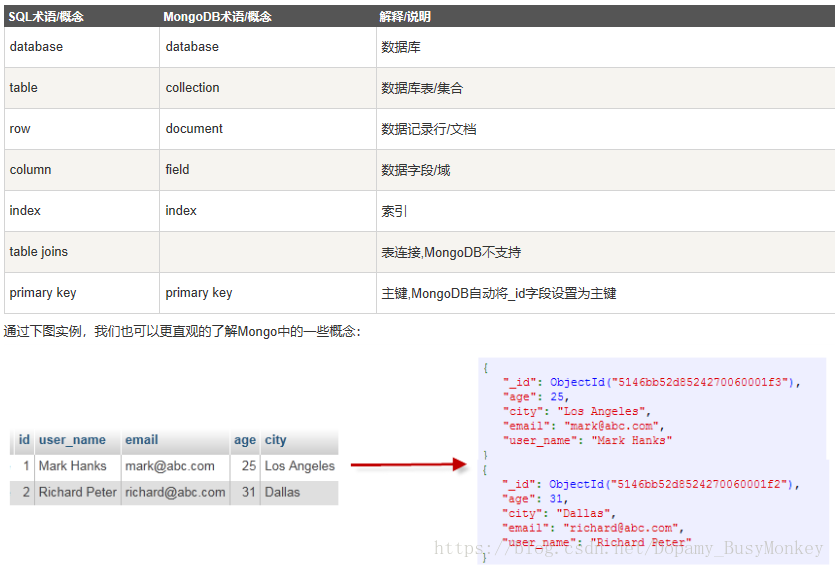Click the age value 25 in the table
This screenshot has height=568, width=835.
point(249,466)
